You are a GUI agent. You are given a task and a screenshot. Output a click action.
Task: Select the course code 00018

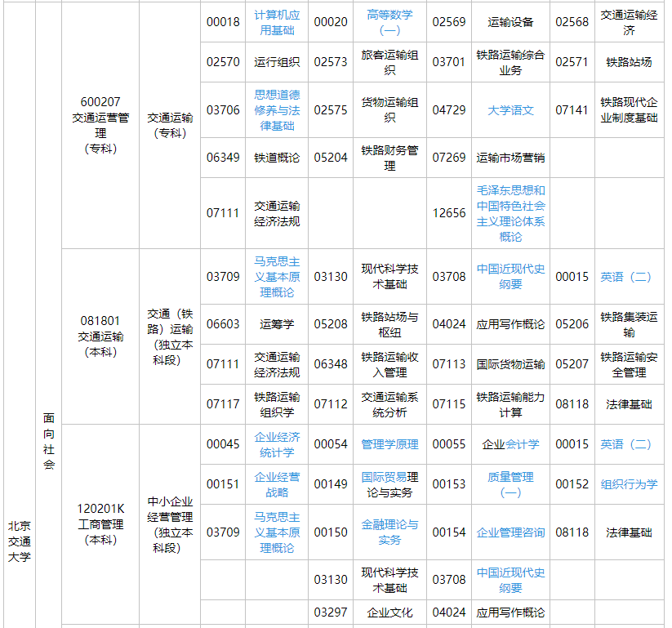tap(223, 22)
